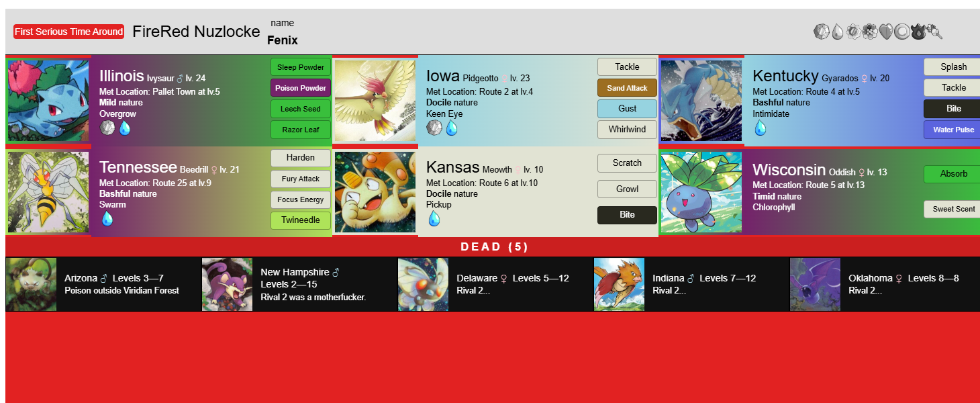The width and height of the screenshot is (980, 403).
Task: Click the Boulder Badge in the header
Action: point(822,32)
